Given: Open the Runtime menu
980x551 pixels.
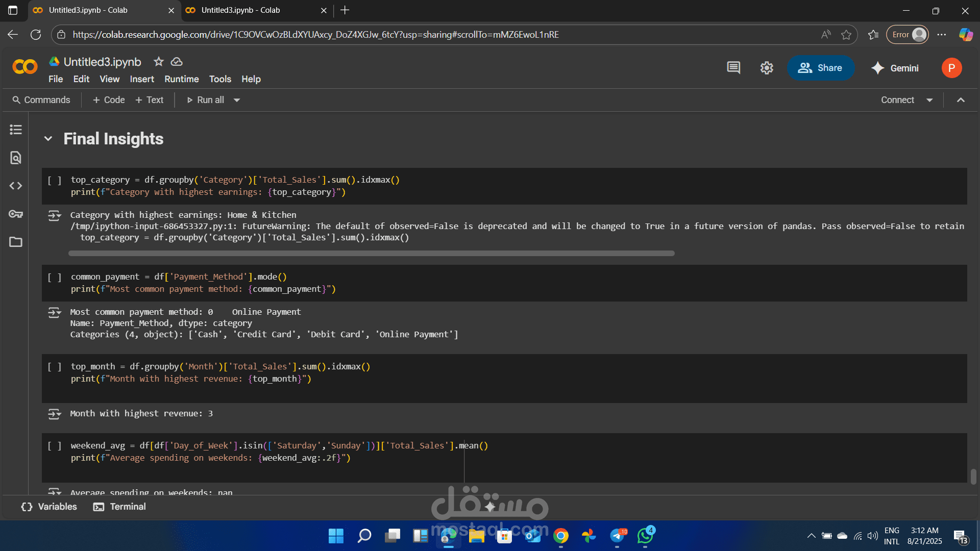Looking at the screenshot, I should coord(182,79).
